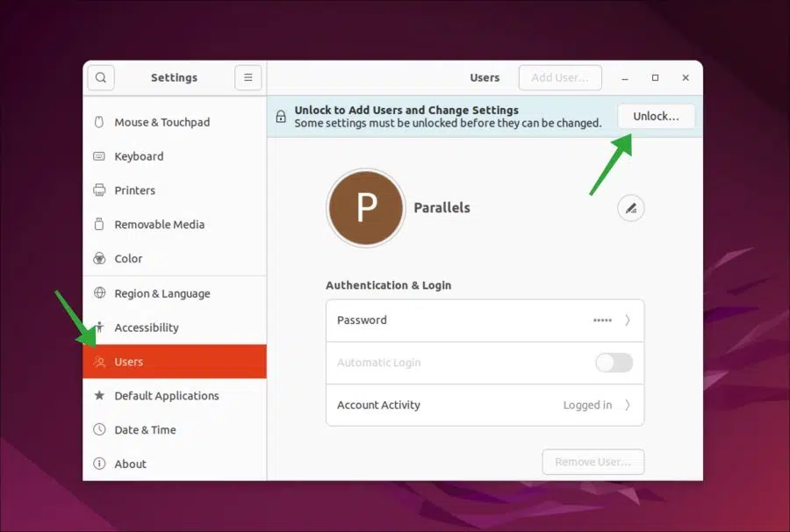The width and height of the screenshot is (790, 532).
Task: Select Mouse & Touchpad in sidebar
Action: point(175,122)
